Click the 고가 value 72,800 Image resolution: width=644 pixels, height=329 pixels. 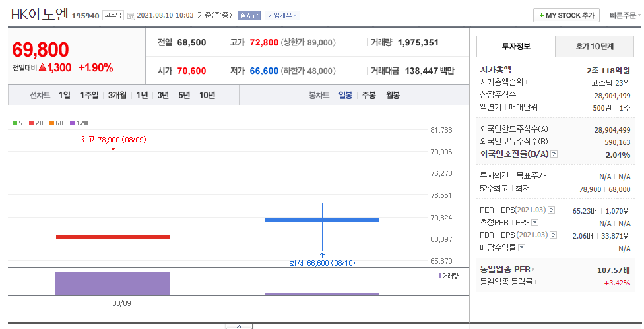point(264,42)
